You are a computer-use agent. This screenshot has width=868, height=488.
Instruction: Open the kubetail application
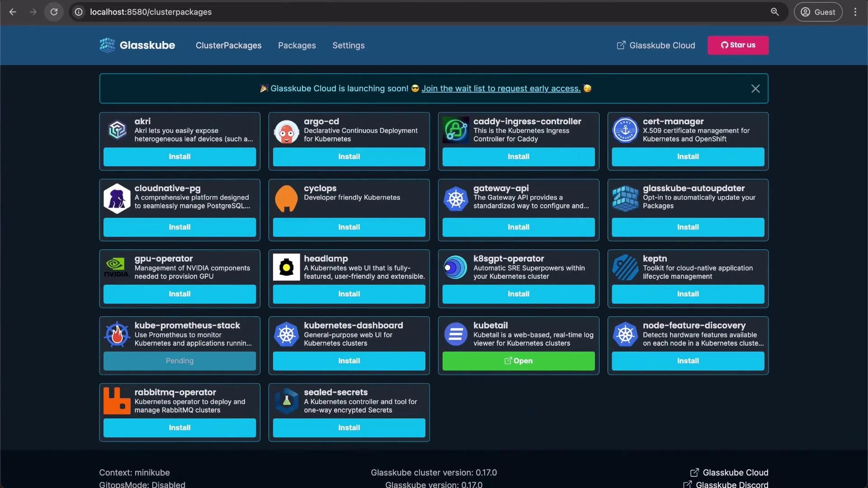point(519,361)
